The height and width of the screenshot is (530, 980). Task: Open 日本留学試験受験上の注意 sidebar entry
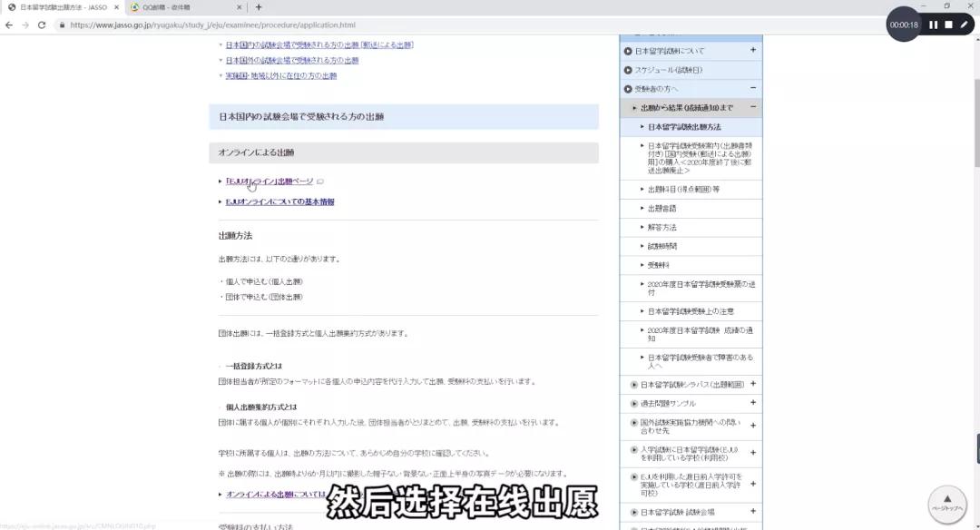click(691, 311)
